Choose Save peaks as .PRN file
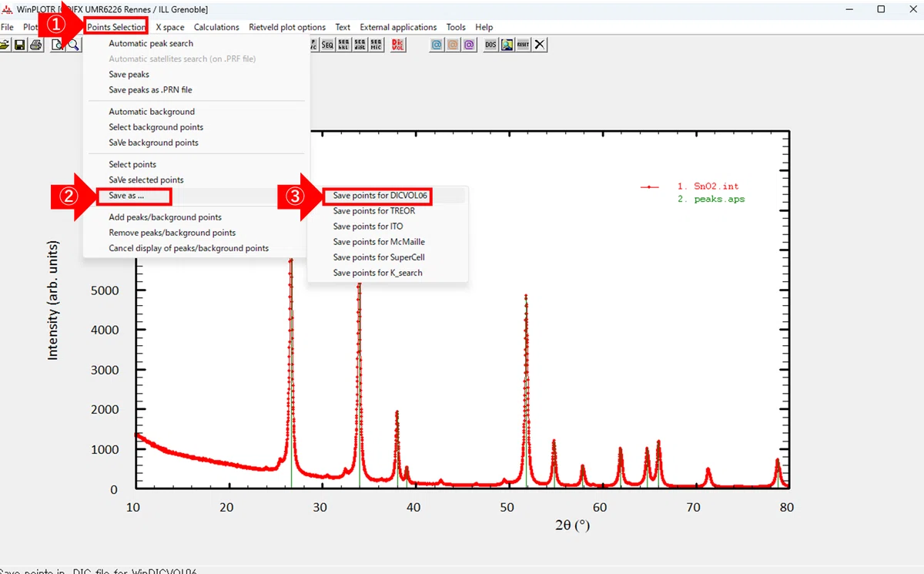The image size is (924, 574). [x=150, y=89]
